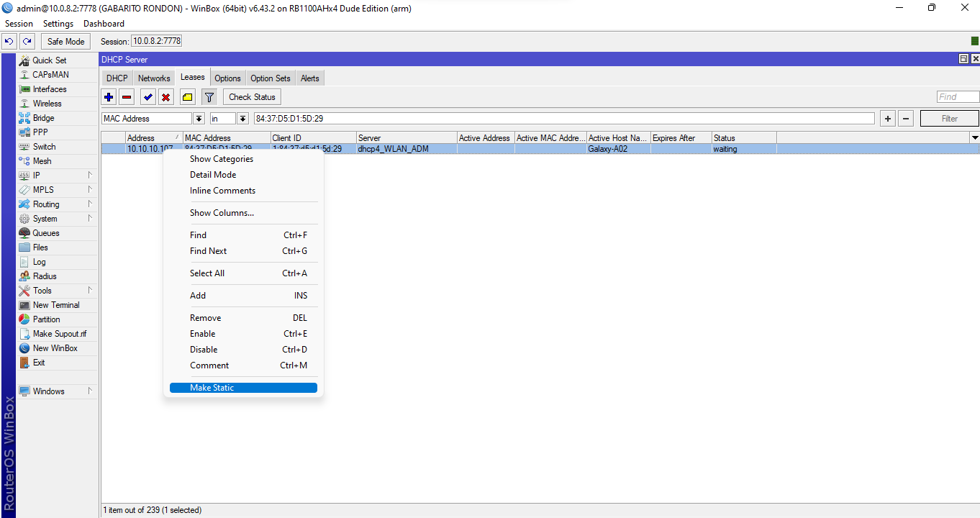Expand the IP submenu
This screenshot has width=980, height=518.
tap(58, 176)
